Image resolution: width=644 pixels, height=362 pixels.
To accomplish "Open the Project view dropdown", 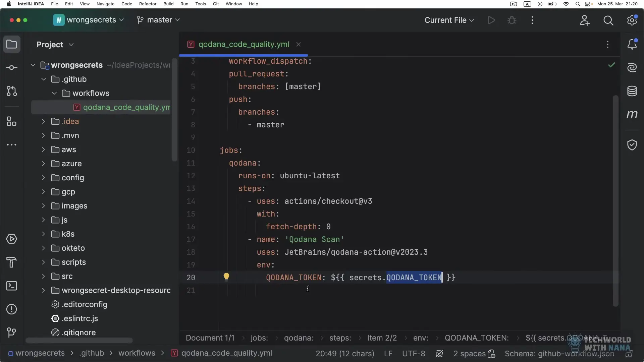I will click(x=55, y=45).
